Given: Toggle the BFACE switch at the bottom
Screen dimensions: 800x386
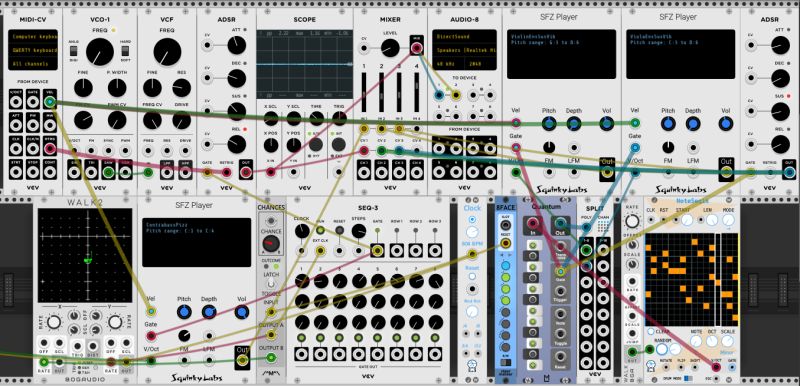Looking at the screenshot, I should pyautogui.click(x=506, y=364).
